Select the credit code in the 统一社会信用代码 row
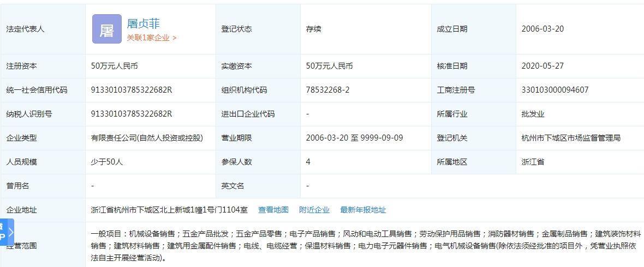The width and height of the screenshot is (644, 267). point(132,90)
